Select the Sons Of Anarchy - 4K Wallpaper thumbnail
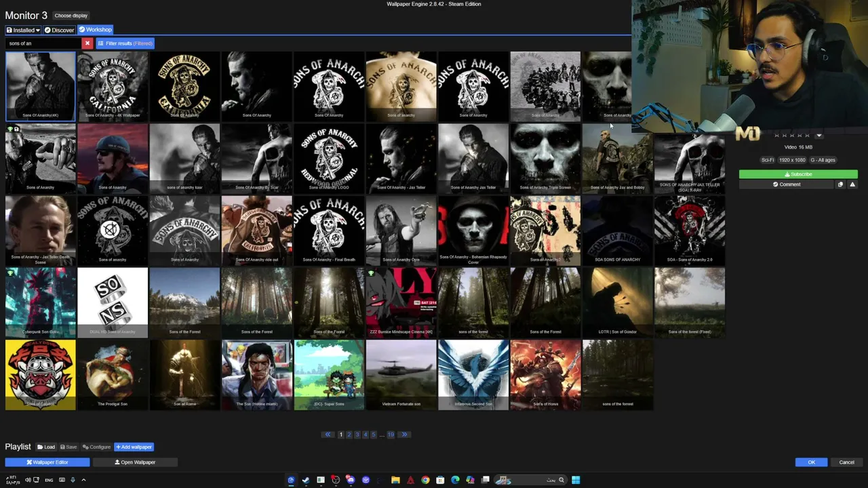Screen dimensions: 868x488 tap(113, 86)
